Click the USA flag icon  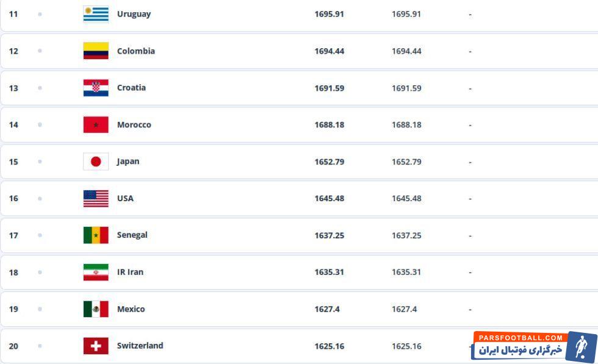click(96, 199)
